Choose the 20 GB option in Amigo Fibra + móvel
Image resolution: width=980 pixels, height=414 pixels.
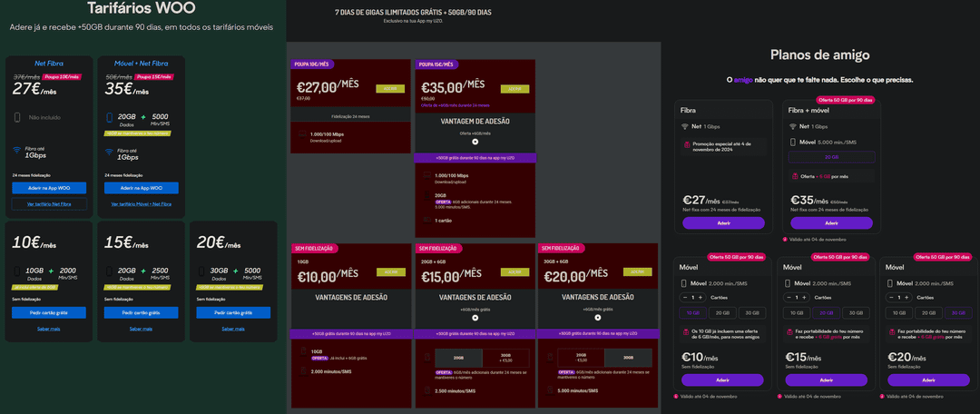tap(831, 157)
